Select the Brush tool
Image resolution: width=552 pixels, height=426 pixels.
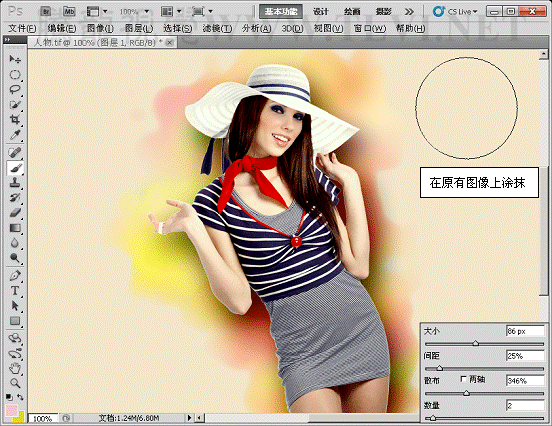click(15, 168)
